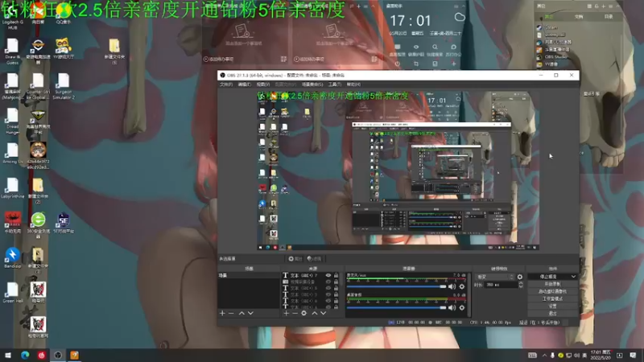Switch to 文档 tab in right widget
Screen dimensions: 644x362
point(579,17)
